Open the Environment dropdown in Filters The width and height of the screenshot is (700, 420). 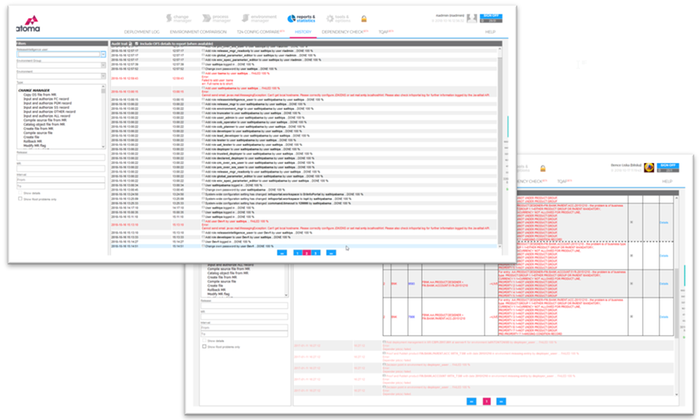[x=104, y=77]
